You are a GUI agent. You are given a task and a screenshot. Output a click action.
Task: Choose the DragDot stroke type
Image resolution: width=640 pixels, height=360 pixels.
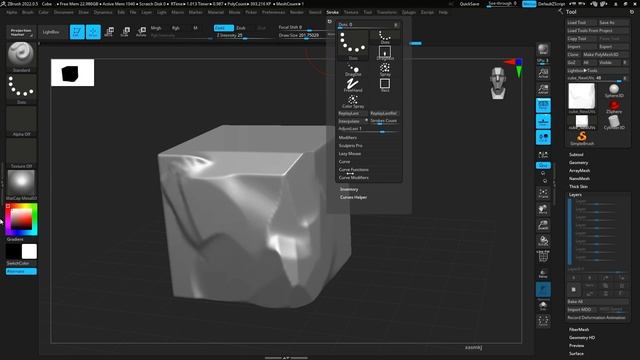click(x=353, y=69)
